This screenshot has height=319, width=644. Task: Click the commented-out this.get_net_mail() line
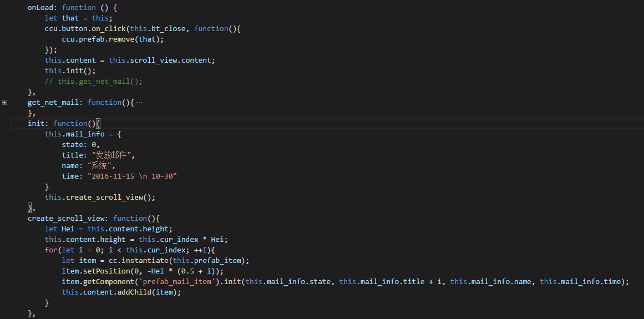point(94,82)
